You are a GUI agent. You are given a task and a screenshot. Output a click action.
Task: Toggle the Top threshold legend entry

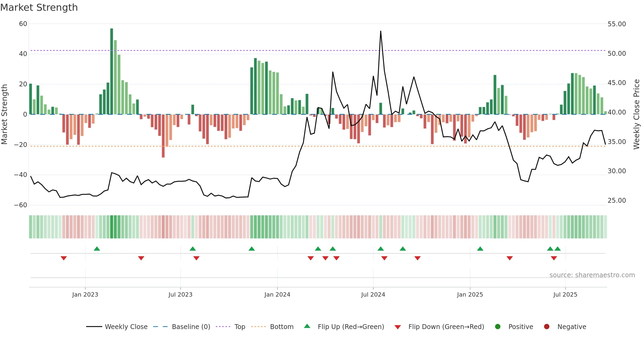click(x=230, y=327)
